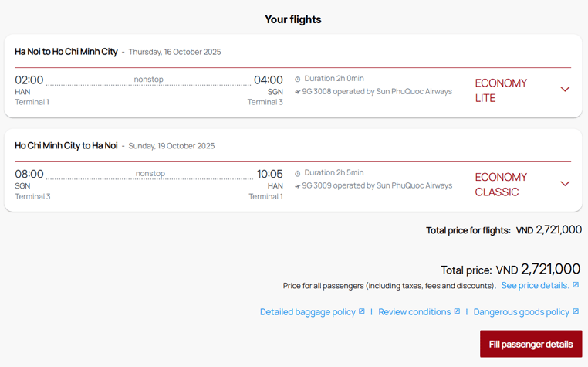Click external-link icon after Review conditions

[457, 311]
